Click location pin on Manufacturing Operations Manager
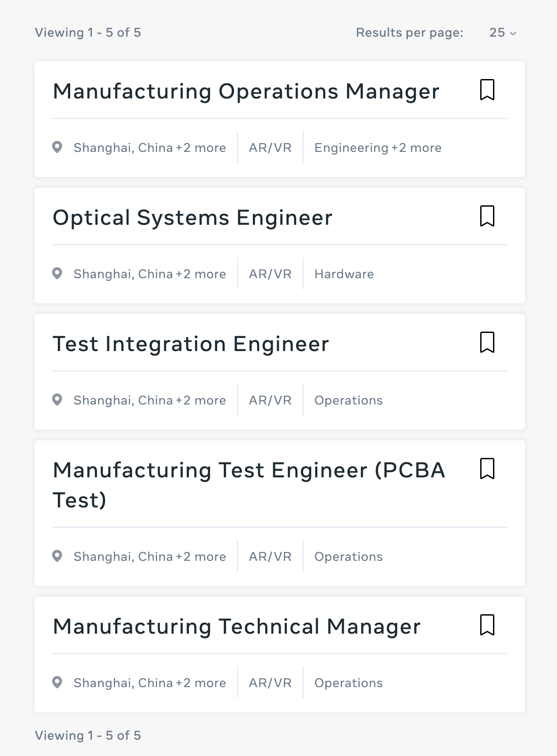This screenshot has width=557, height=756. coord(57,147)
